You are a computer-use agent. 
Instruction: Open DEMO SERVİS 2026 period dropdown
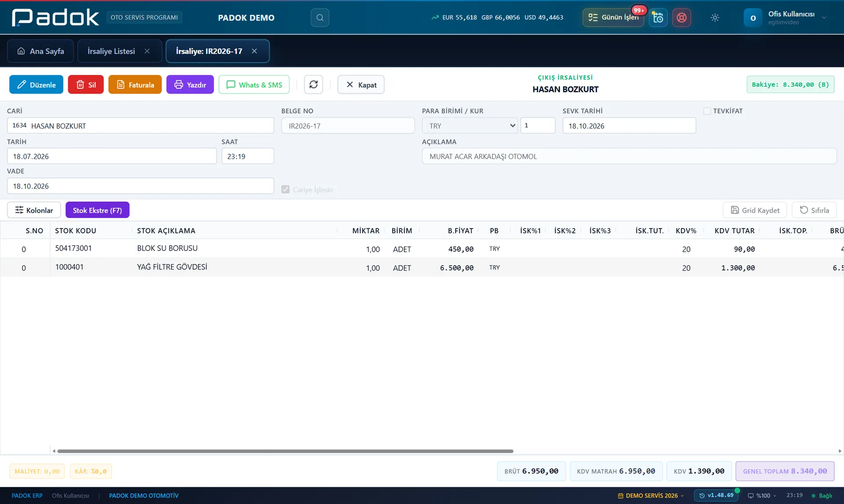pos(651,496)
